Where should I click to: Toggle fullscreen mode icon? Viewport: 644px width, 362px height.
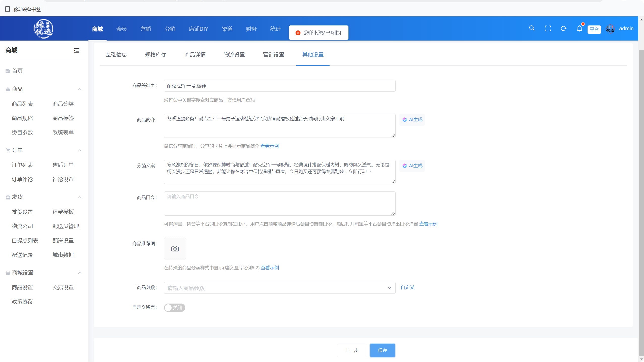[x=548, y=28]
